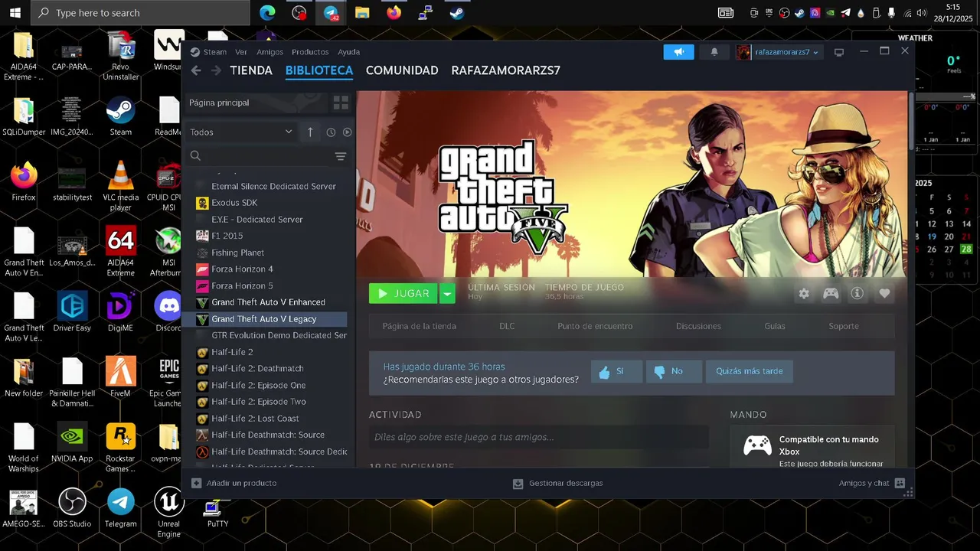Open the RAFAZAMORARZS7 profile tab

(505, 70)
